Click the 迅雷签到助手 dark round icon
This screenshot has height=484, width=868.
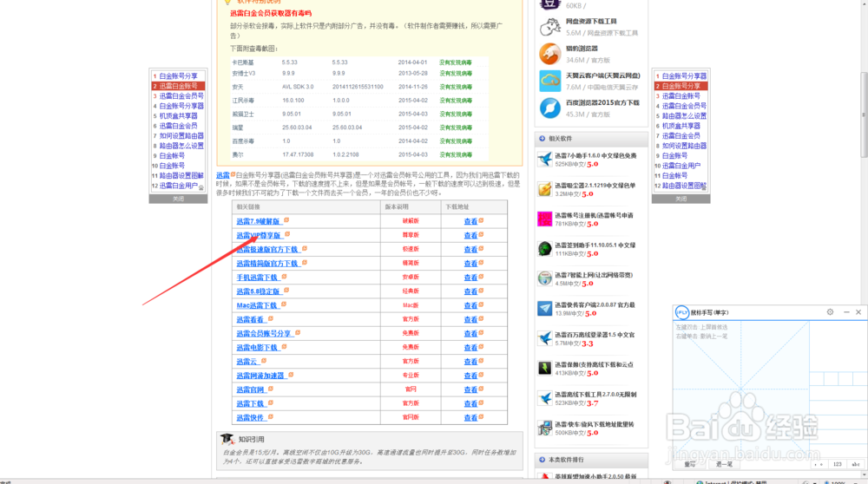[x=545, y=249]
